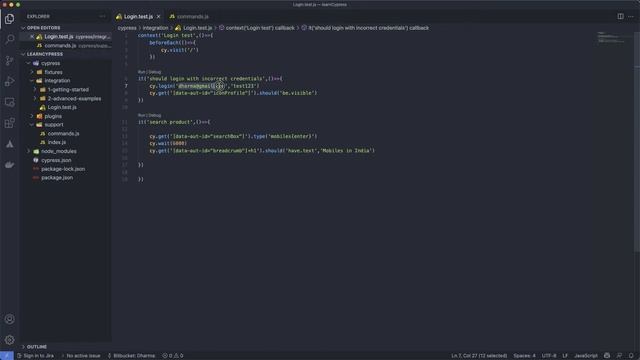Click the editor vertical scrollbar

tap(637, 143)
